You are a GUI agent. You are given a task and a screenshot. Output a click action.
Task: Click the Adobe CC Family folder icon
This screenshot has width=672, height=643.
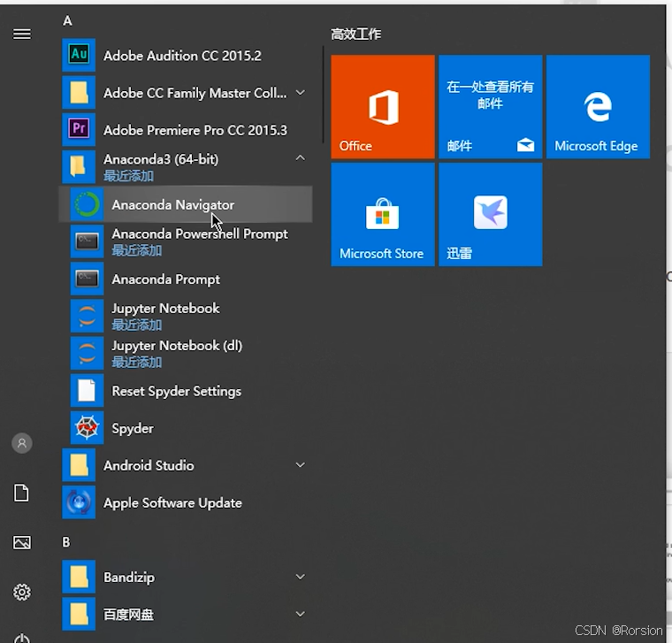[x=79, y=93]
